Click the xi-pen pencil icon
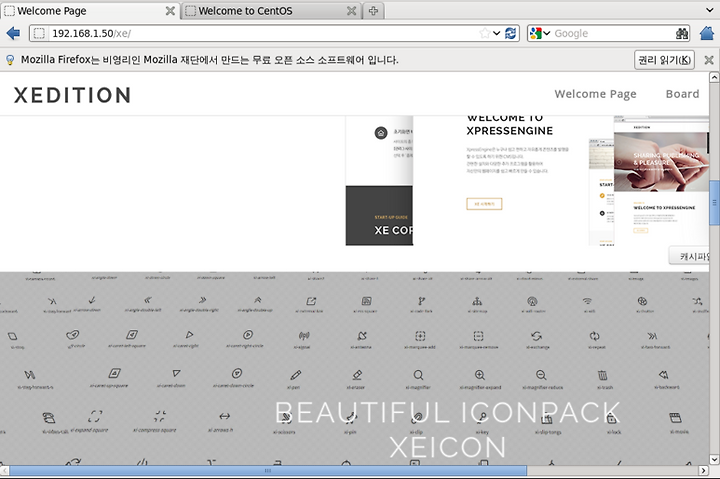Image resolution: width=720 pixels, height=479 pixels. pyautogui.click(x=296, y=375)
